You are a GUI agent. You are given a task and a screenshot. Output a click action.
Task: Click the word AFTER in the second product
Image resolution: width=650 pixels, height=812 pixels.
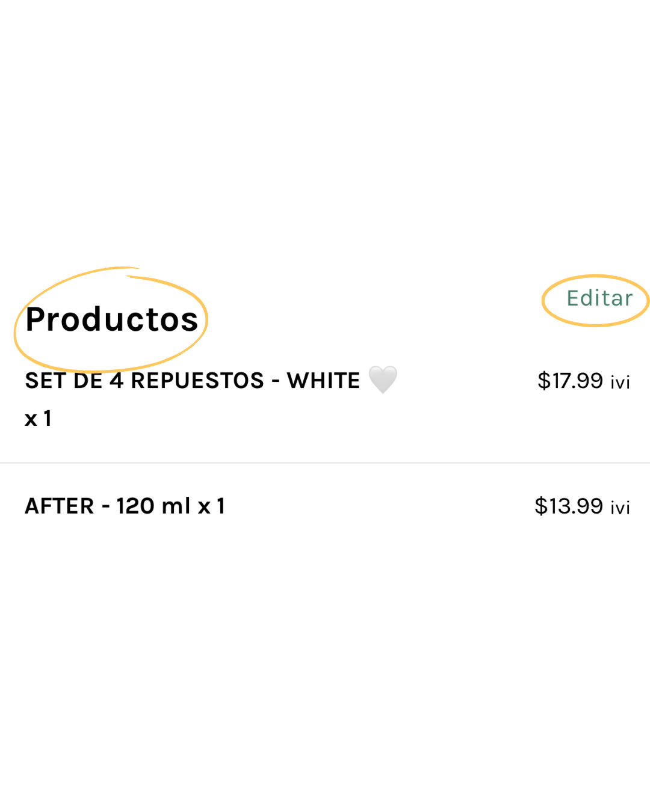pyautogui.click(x=60, y=506)
